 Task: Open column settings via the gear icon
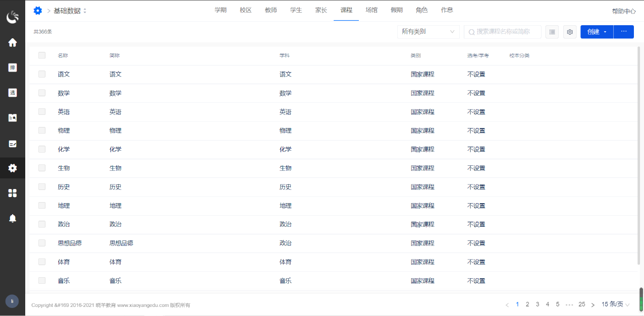(569, 31)
